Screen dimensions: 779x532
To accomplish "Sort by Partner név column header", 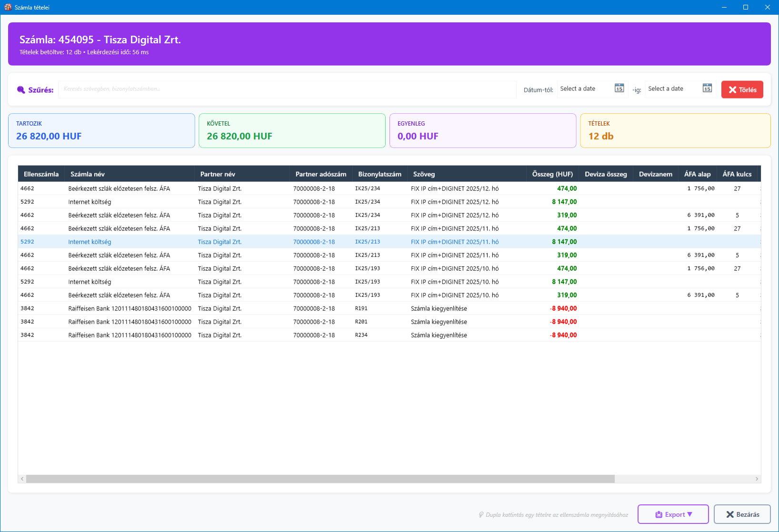I will pyautogui.click(x=218, y=174).
